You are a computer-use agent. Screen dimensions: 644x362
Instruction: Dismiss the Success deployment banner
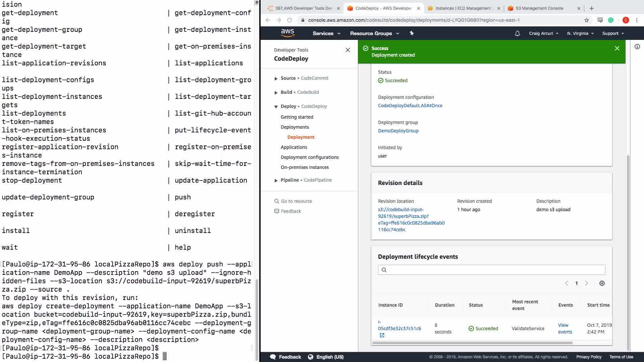coord(617,48)
